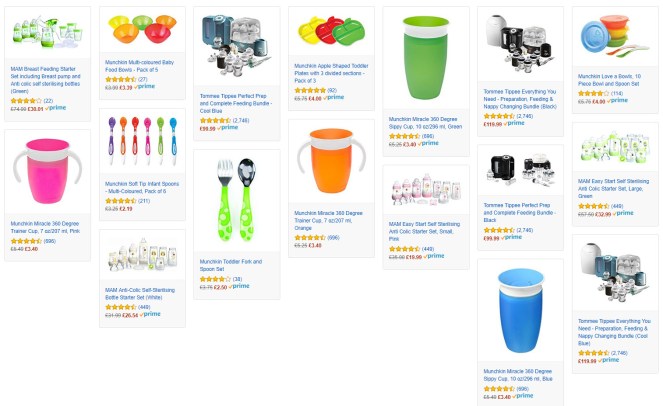Open Munchkin Soft Tip Infant Spoons link
663x406 pixels.
(142, 187)
